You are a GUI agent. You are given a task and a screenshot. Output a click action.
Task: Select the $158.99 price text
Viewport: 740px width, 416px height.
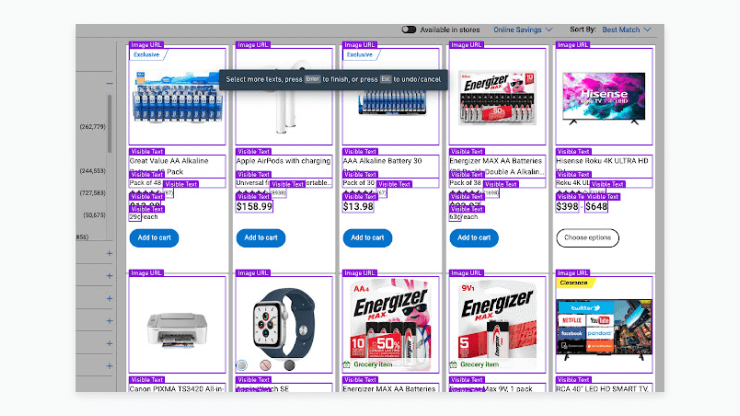254,207
